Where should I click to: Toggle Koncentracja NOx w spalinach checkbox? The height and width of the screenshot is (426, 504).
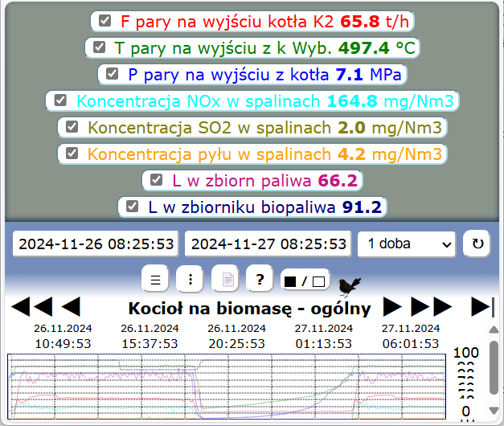[60, 100]
